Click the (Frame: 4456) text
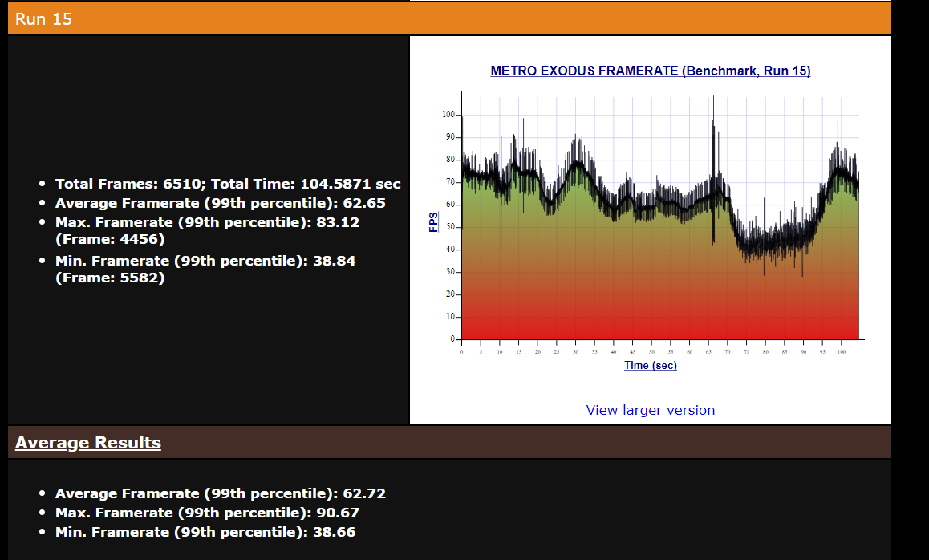929x560 pixels. click(110, 239)
